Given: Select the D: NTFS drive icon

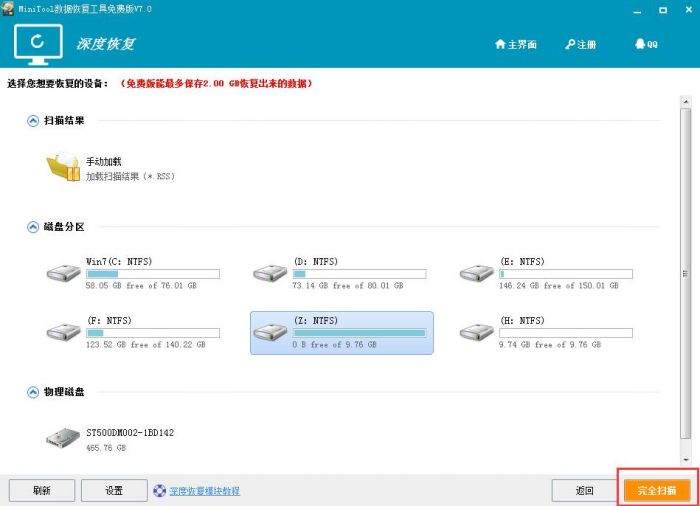Looking at the screenshot, I should (270, 273).
